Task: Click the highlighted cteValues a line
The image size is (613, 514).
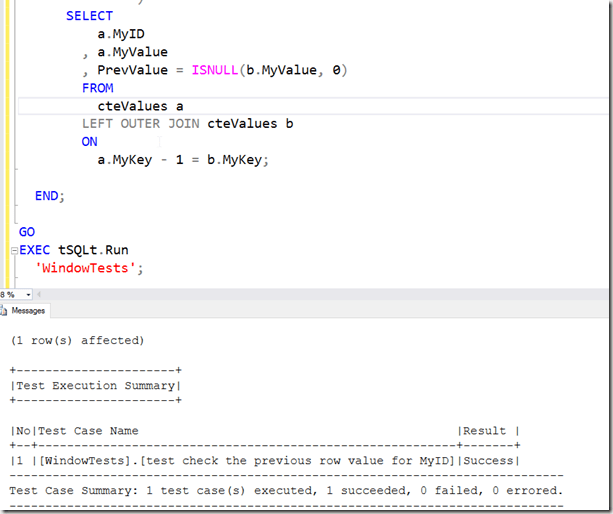Action: pyautogui.click(x=139, y=105)
